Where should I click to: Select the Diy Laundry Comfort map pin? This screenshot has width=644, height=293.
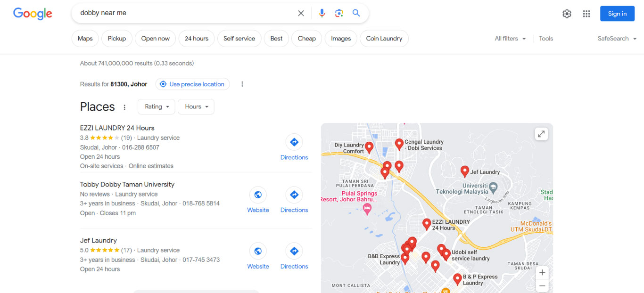pyautogui.click(x=369, y=147)
